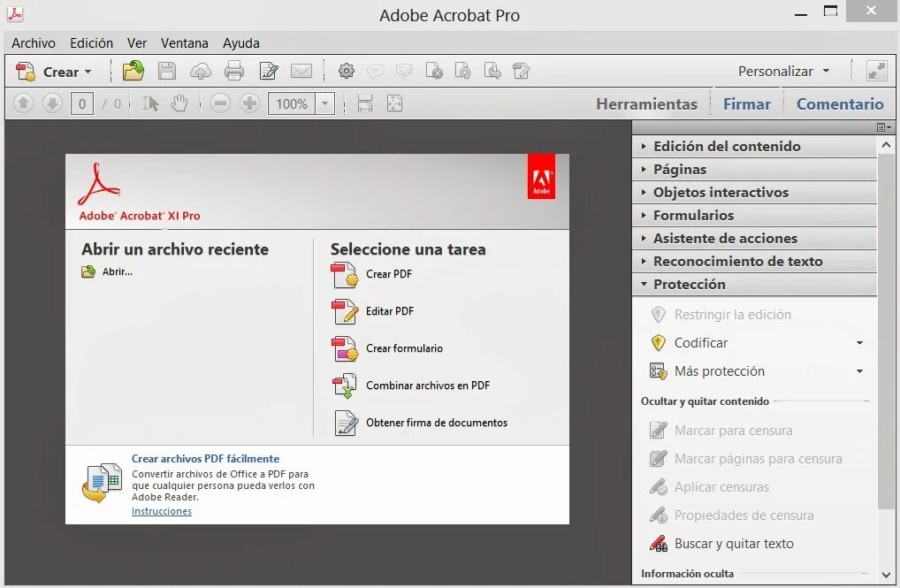Image resolution: width=900 pixels, height=588 pixels.
Task: Open the Ver menu
Action: (137, 43)
